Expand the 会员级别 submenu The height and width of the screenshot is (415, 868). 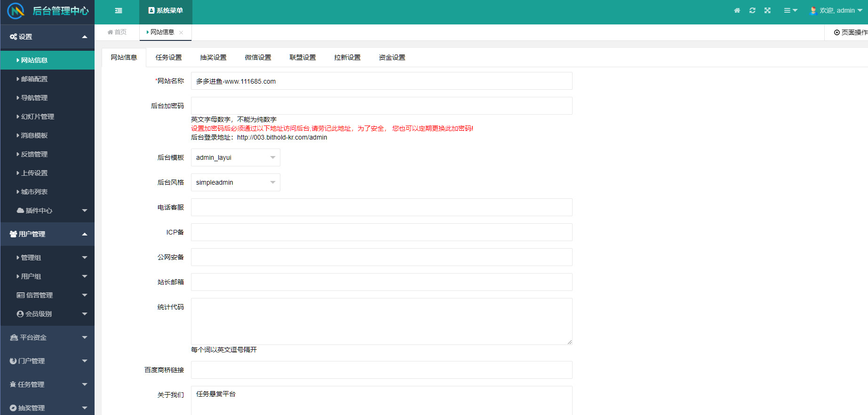click(47, 314)
